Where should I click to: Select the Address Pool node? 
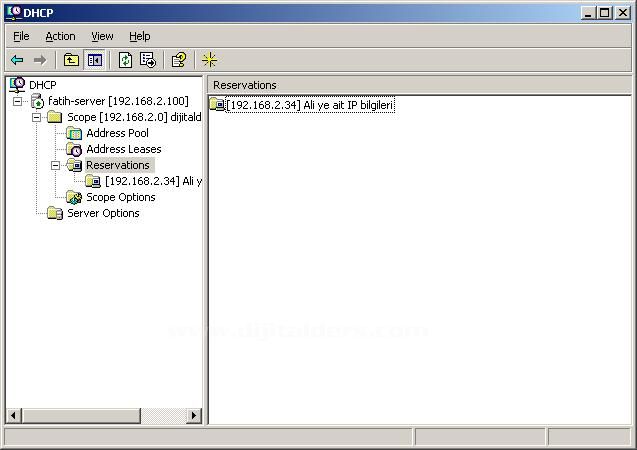117,133
